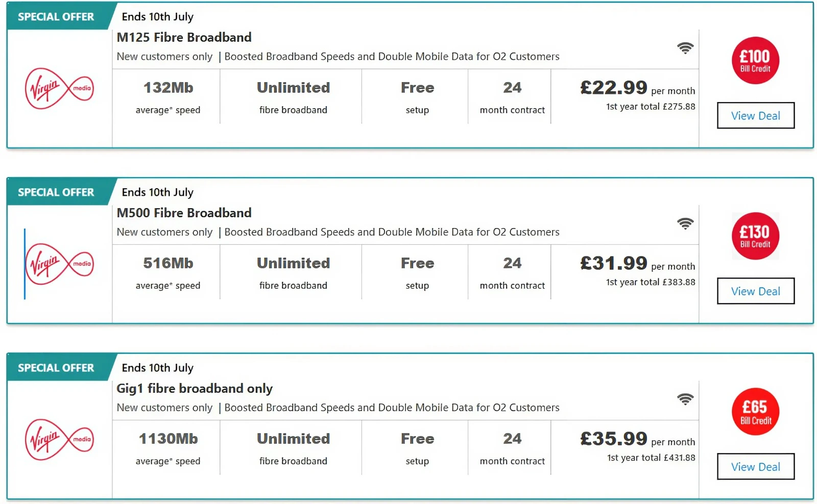Click the £22.99 per month price
Viewport: 817px width, 504px height.
tap(637, 88)
